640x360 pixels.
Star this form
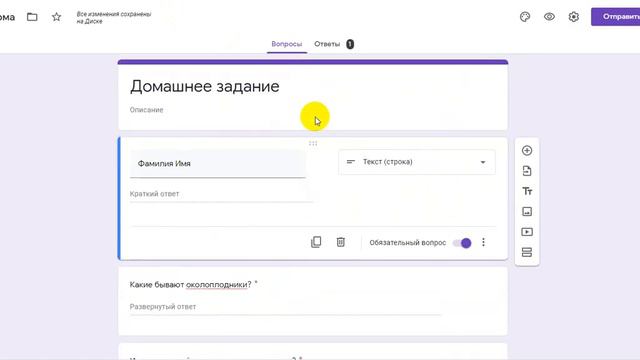coord(56,17)
